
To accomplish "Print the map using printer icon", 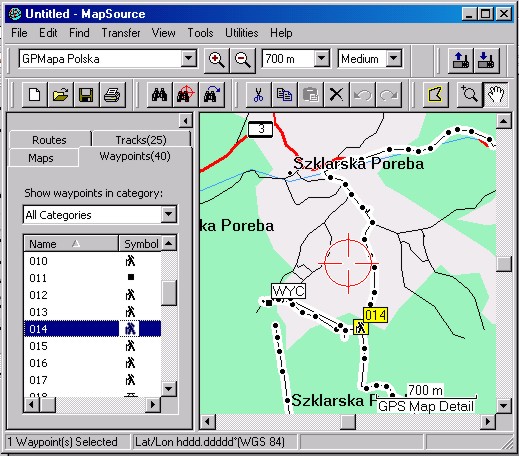I will point(112,95).
